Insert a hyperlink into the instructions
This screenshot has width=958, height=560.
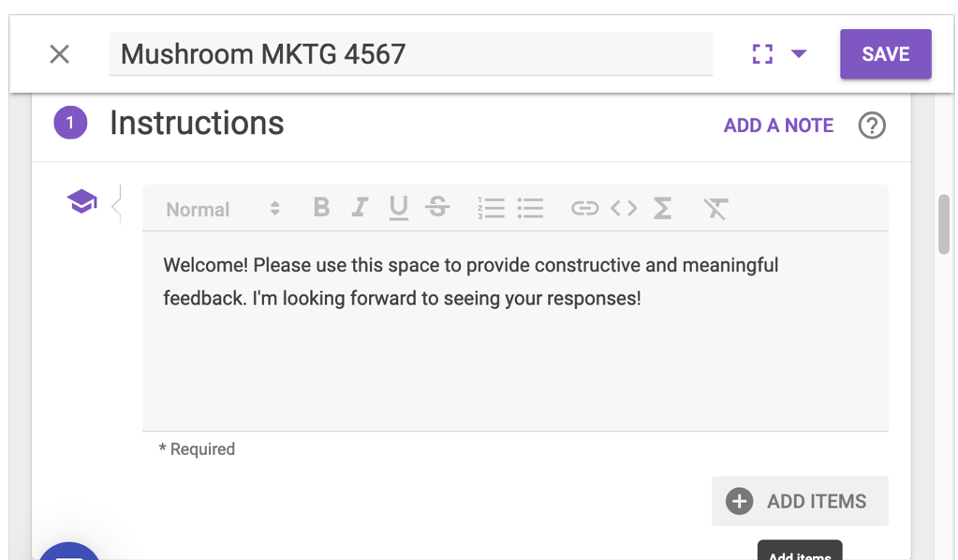pos(584,208)
